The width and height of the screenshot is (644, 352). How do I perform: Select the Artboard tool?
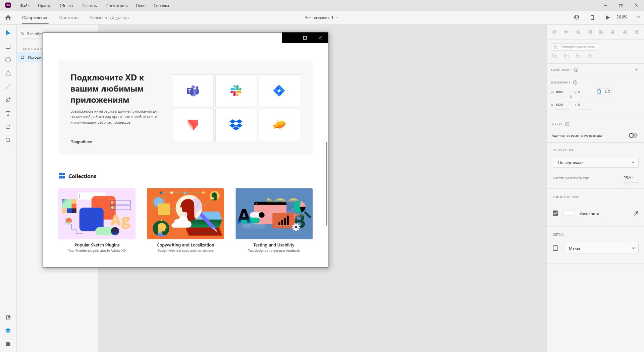point(8,127)
